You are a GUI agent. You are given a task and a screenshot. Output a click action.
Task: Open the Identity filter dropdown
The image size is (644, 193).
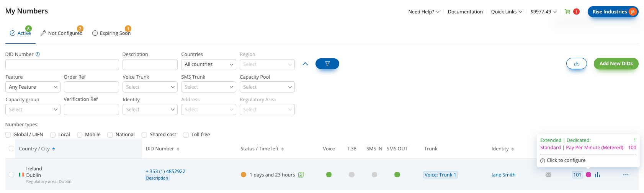pos(150,110)
